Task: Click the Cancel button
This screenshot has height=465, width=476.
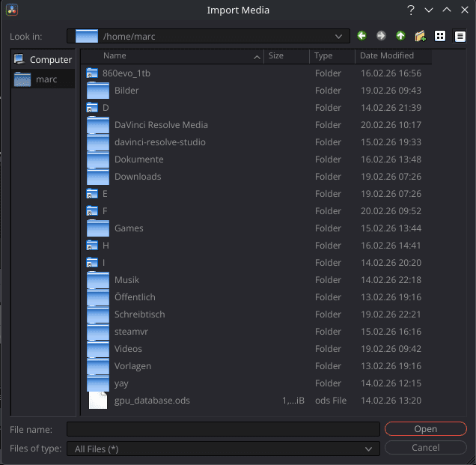Action: pyautogui.click(x=426, y=448)
